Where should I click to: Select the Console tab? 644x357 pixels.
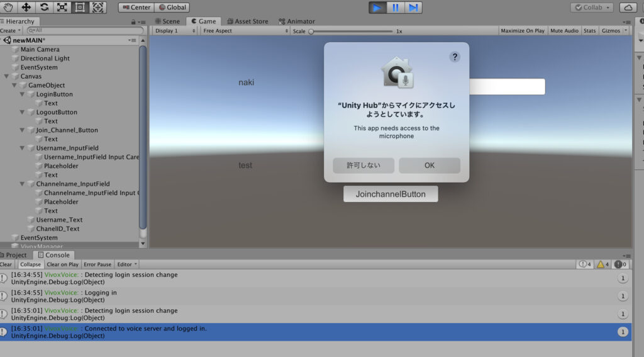[x=54, y=255]
